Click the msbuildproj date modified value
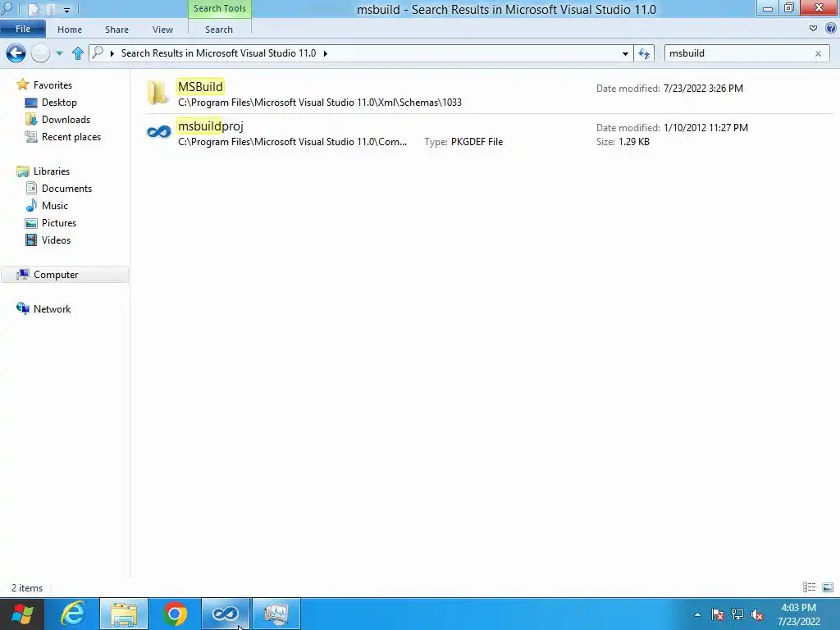840x630 pixels. pos(705,127)
